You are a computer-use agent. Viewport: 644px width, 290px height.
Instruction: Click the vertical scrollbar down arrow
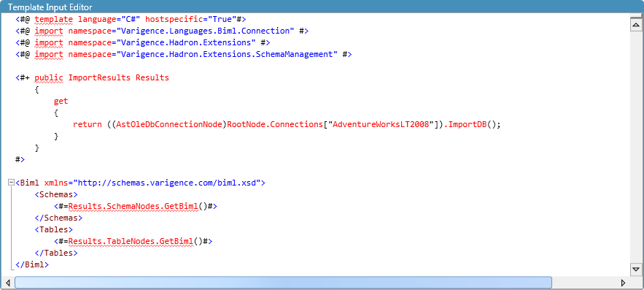(636, 270)
